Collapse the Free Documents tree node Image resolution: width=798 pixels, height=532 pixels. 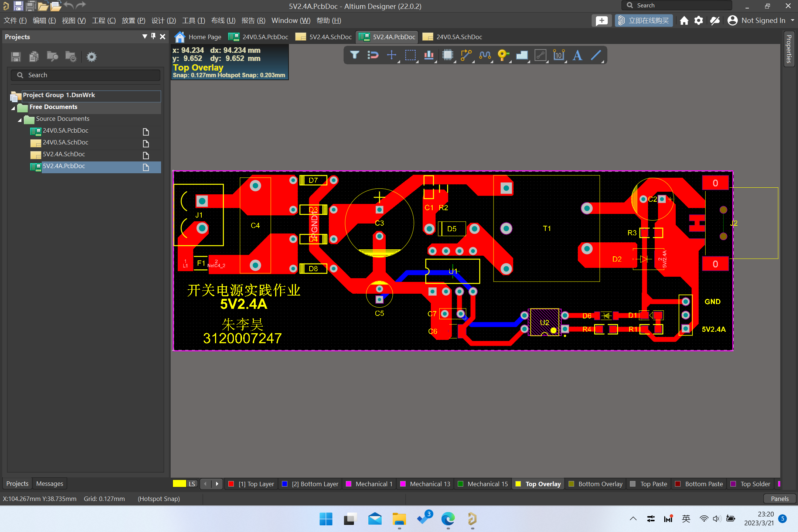tap(13, 108)
